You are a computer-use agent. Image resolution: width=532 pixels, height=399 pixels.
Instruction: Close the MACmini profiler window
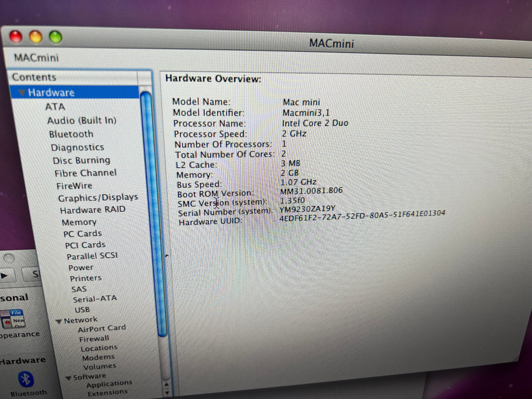[16, 37]
